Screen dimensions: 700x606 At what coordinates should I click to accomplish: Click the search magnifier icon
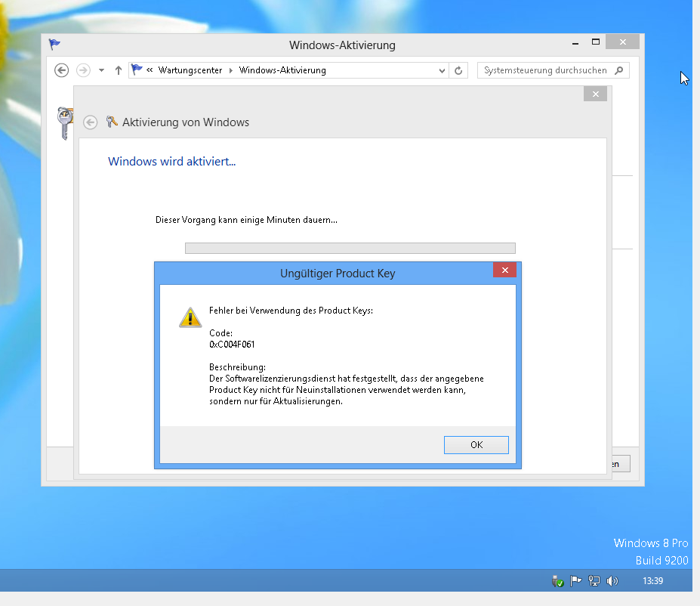click(x=618, y=70)
